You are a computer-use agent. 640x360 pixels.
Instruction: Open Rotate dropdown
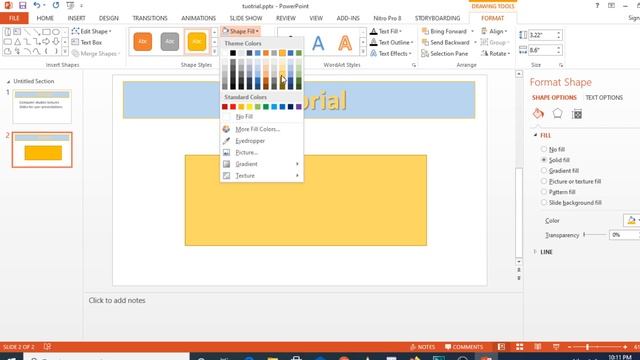pyautogui.click(x=496, y=53)
